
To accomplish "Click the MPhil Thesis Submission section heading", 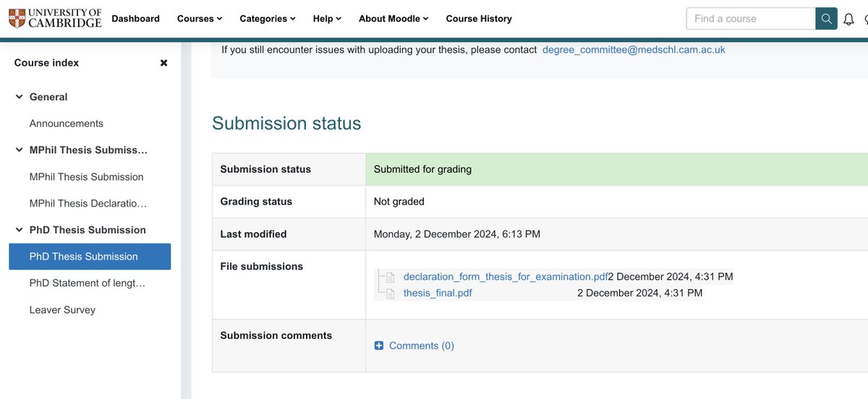I will tap(88, 150).
